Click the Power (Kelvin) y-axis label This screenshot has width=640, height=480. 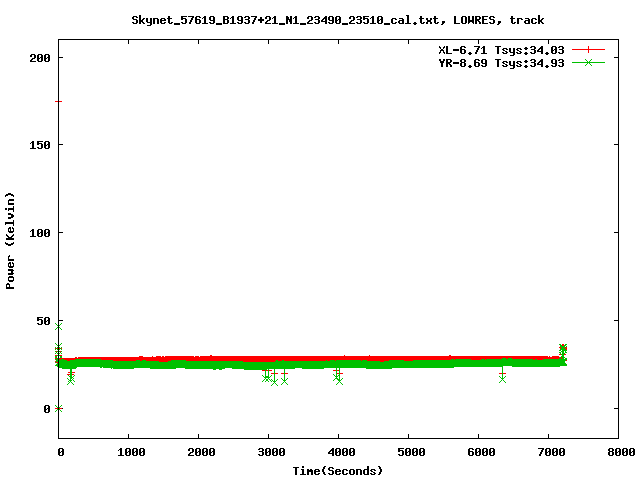tap(11, 239)
